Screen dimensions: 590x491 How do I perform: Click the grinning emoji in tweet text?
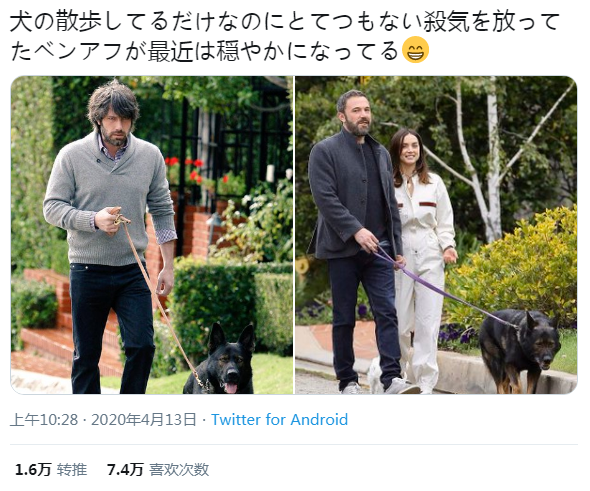[415, 50]
